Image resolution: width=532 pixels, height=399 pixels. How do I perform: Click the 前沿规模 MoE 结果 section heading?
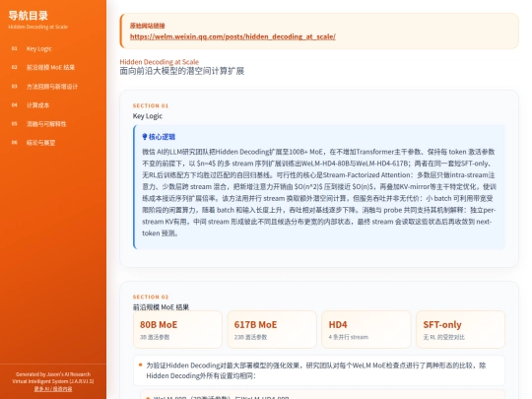point(161,307)
